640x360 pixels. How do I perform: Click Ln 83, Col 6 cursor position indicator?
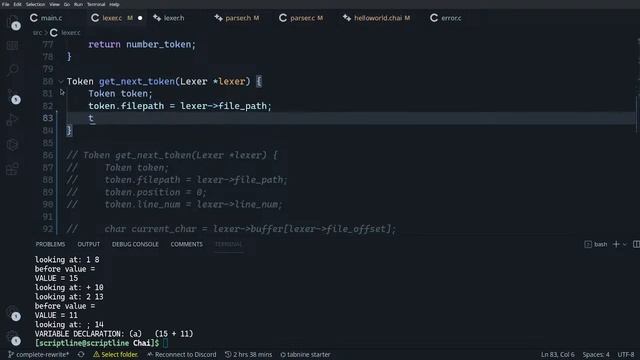[x=558, y=354]
